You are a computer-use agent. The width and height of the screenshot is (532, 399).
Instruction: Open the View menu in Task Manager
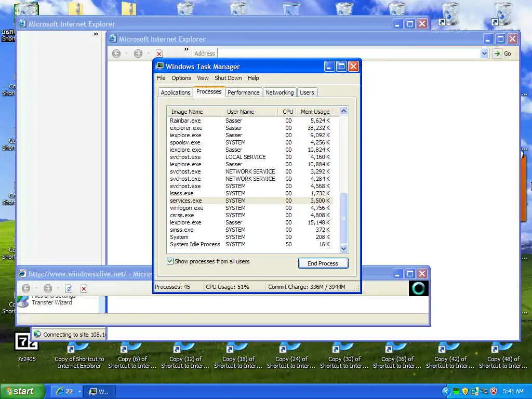(x=203, y=78)
